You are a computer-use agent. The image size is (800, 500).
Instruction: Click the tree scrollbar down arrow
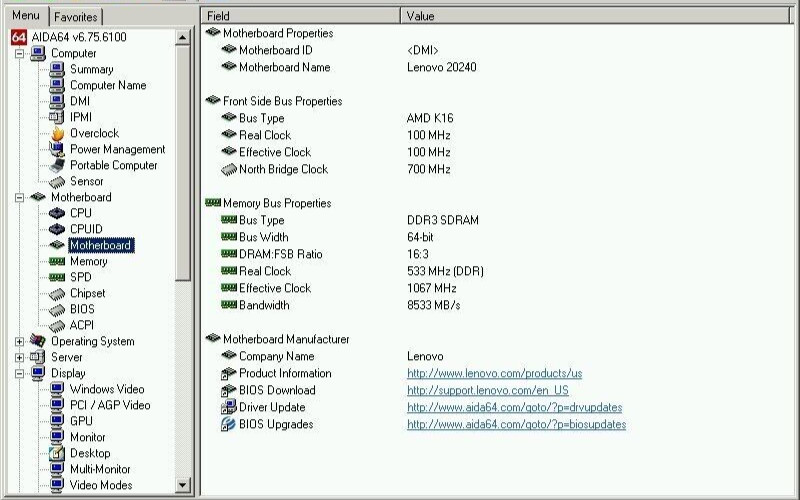(183, 485)
